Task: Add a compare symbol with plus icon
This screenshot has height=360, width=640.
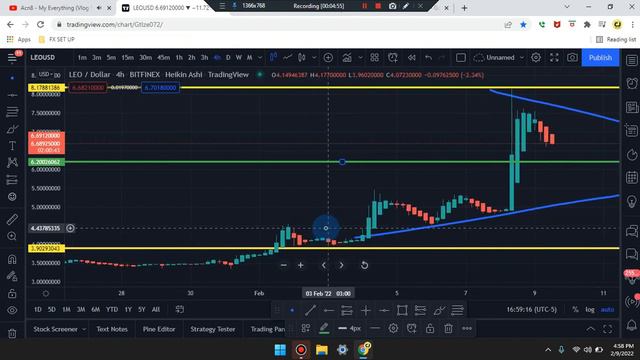Action: 328,58
